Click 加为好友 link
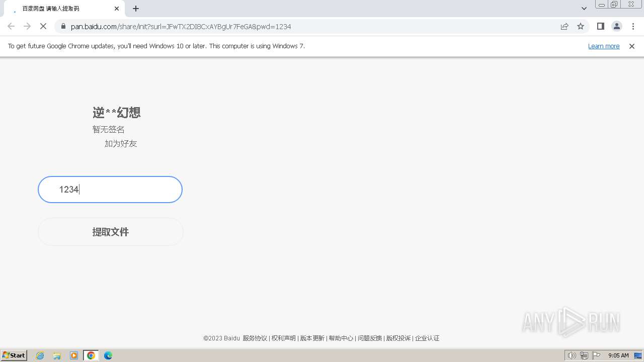This screenshot has width=644, height=362. 121,144
